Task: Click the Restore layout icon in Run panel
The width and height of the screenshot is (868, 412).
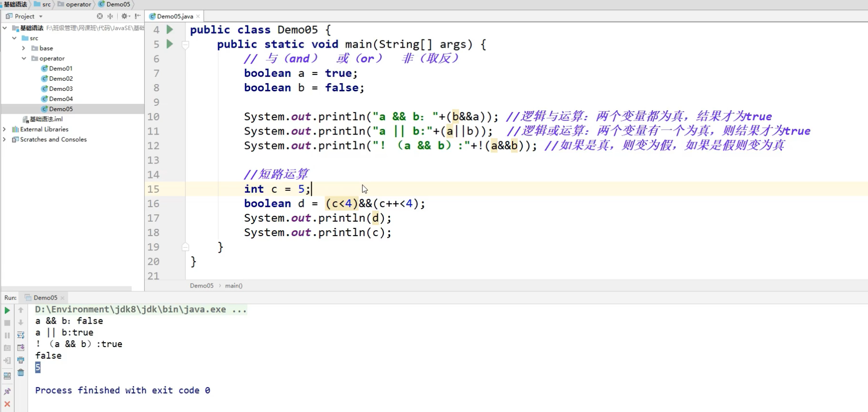Action: pyautogui.click(x=7, y=376)
